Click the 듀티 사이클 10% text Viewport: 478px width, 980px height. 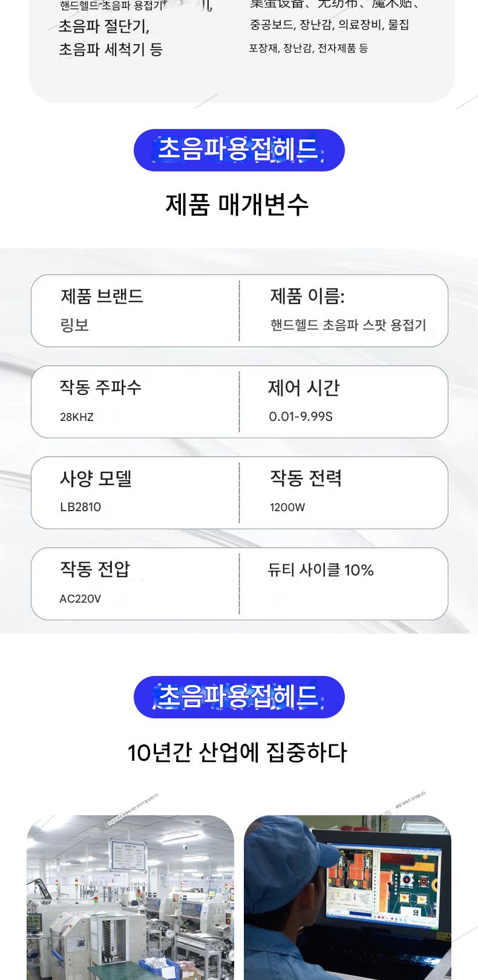point(321,570)
